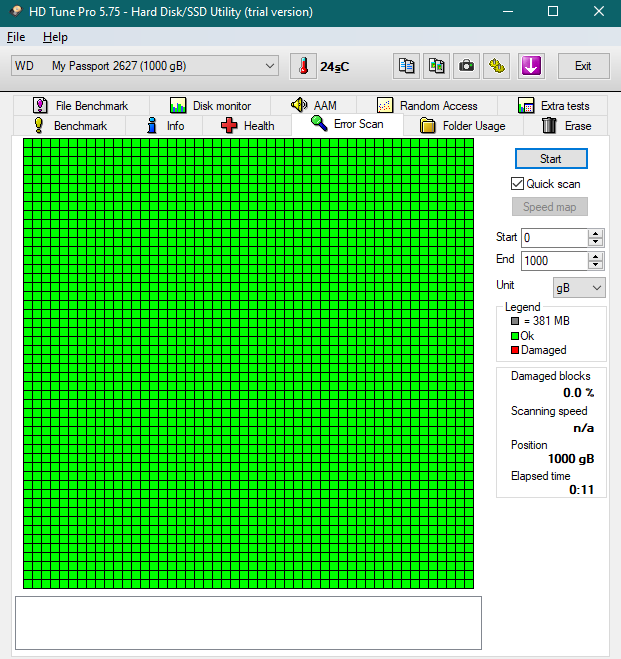Viewport: 621px width, 659px height.
Task: Click the 0.0 % damaged blocks value
Action: 579,393
